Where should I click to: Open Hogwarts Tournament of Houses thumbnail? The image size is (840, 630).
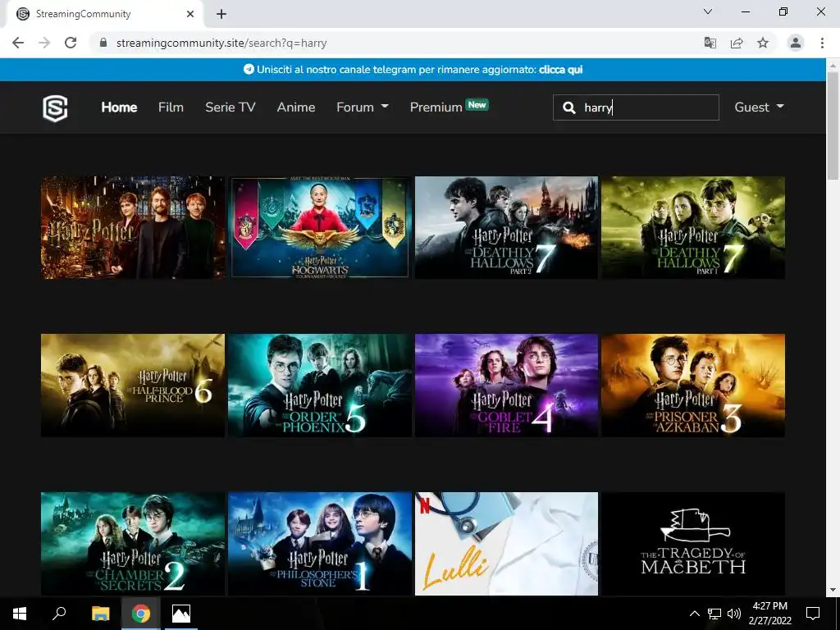(320, 227)
